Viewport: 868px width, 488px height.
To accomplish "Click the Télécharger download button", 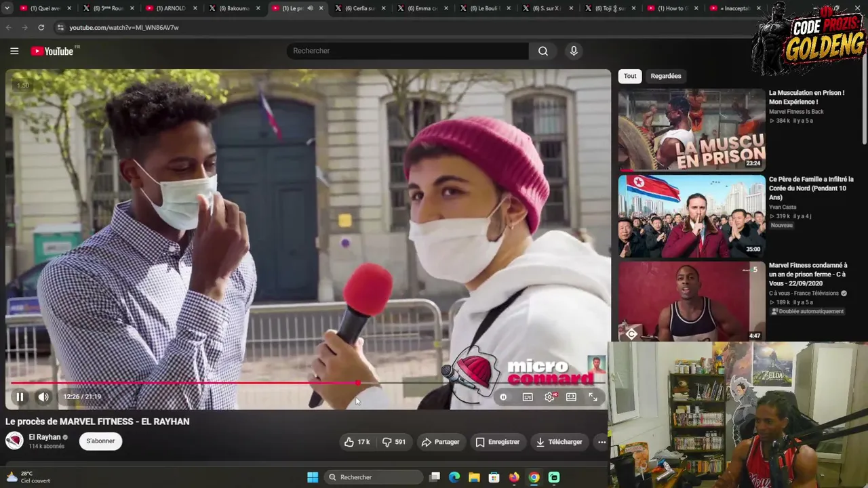I will [x=559, y=442].
